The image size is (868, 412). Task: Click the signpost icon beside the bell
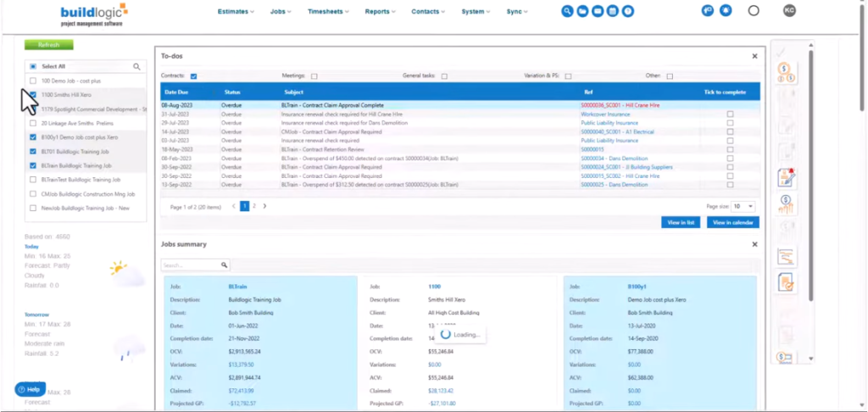[x=708, y=10]
